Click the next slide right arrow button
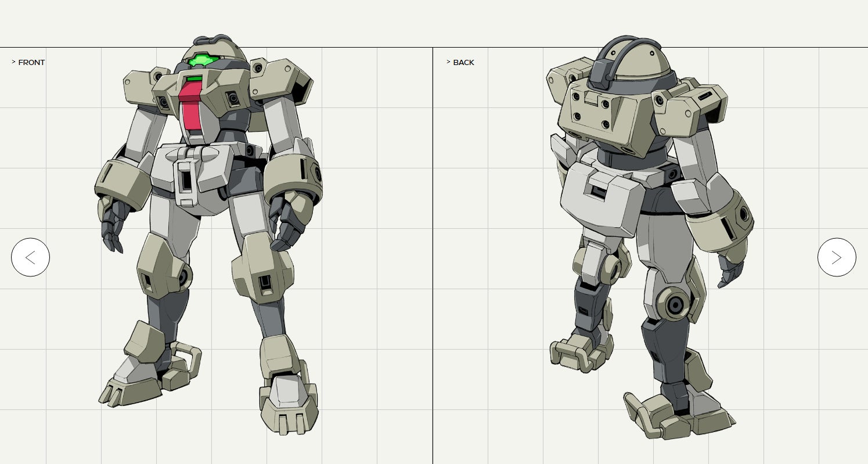The width and height of the screenshot is (868, 464). [837, 257]
